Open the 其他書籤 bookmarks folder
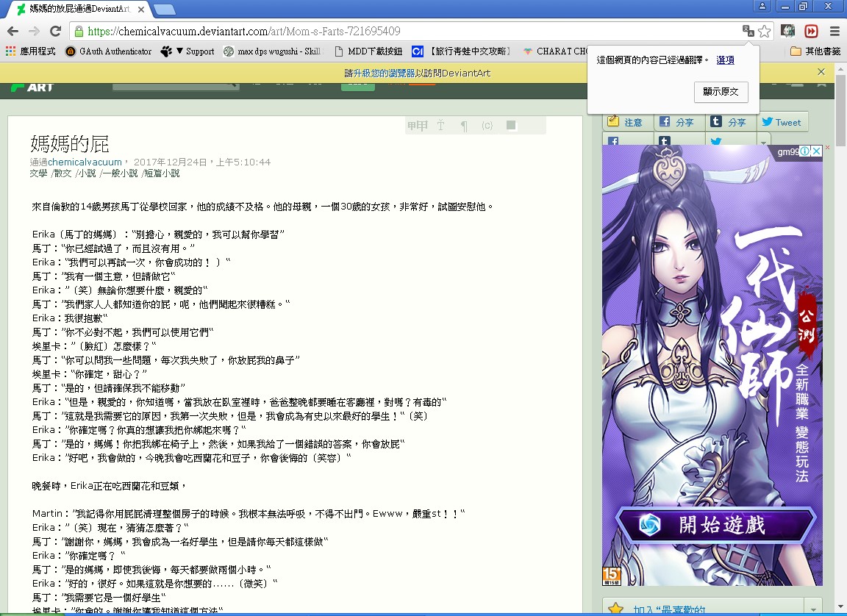 tap(815, 51)
